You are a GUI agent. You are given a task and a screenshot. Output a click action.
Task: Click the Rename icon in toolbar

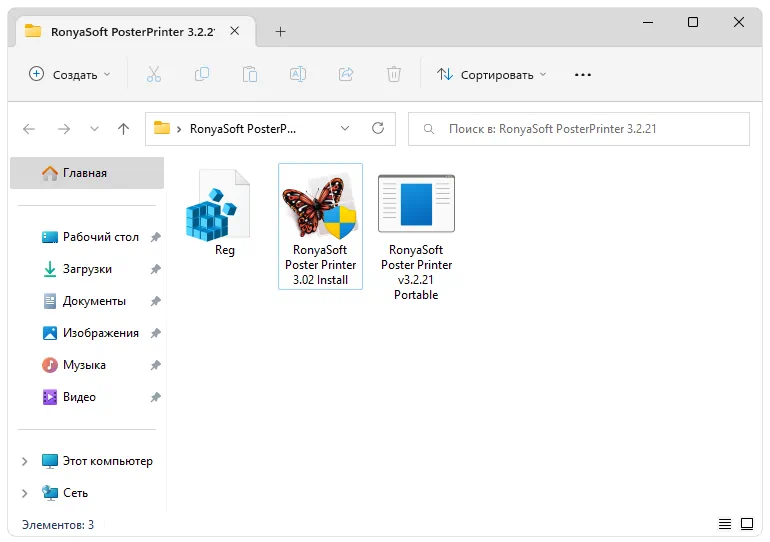pos(298,75)
